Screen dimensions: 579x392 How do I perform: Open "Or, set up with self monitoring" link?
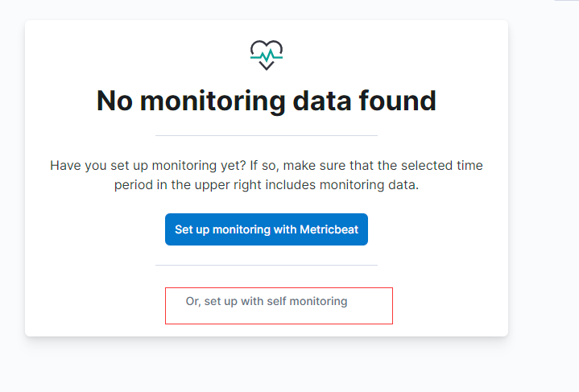[267, 301]
